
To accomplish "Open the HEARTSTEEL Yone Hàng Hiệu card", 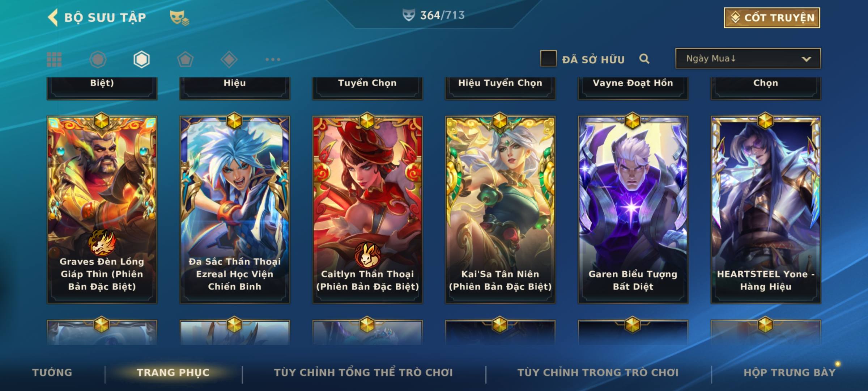I will [766, 209].
